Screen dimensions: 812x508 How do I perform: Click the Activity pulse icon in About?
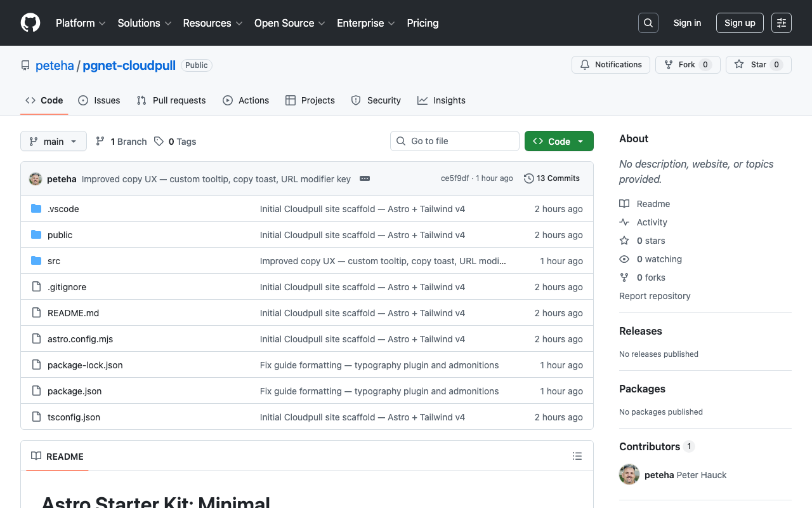pos(624,222)
